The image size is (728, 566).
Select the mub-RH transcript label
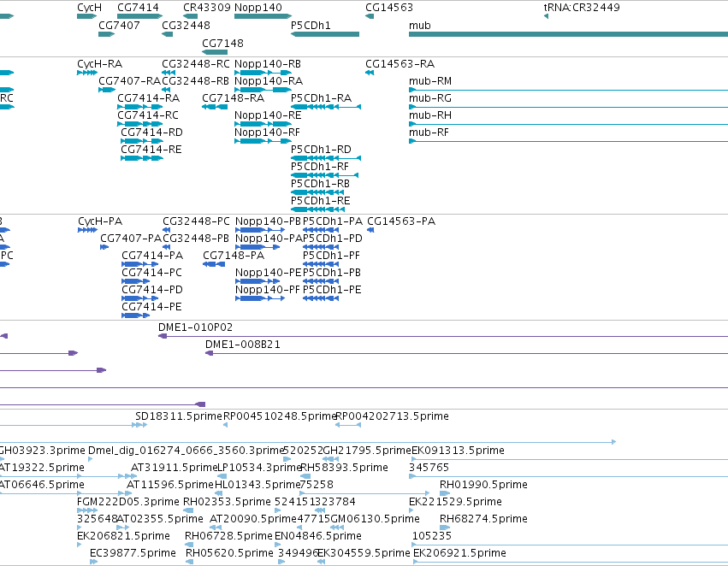point(430,115)
